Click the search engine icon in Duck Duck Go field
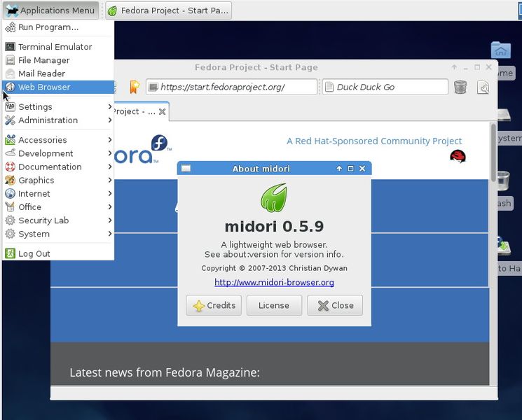The height and width of the screenshot is (420, 522). coord(329,87)
